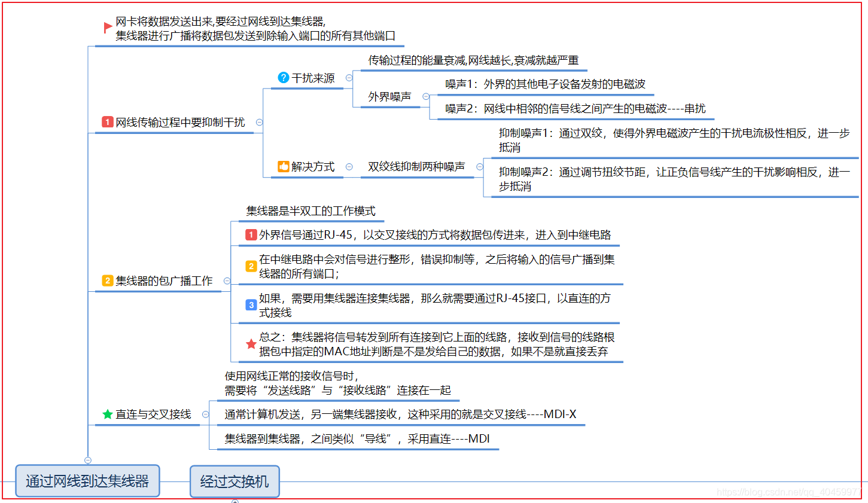The image size is (868, 503).
Task: Select the 总之：集线器将信号转发 text
Action: click(437, 344)
